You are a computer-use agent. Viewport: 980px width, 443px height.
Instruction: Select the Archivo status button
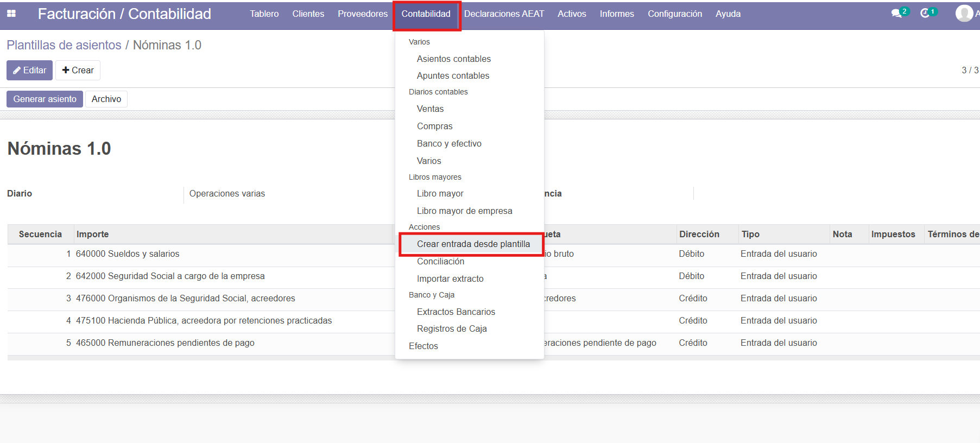click(x=106, y=99)
